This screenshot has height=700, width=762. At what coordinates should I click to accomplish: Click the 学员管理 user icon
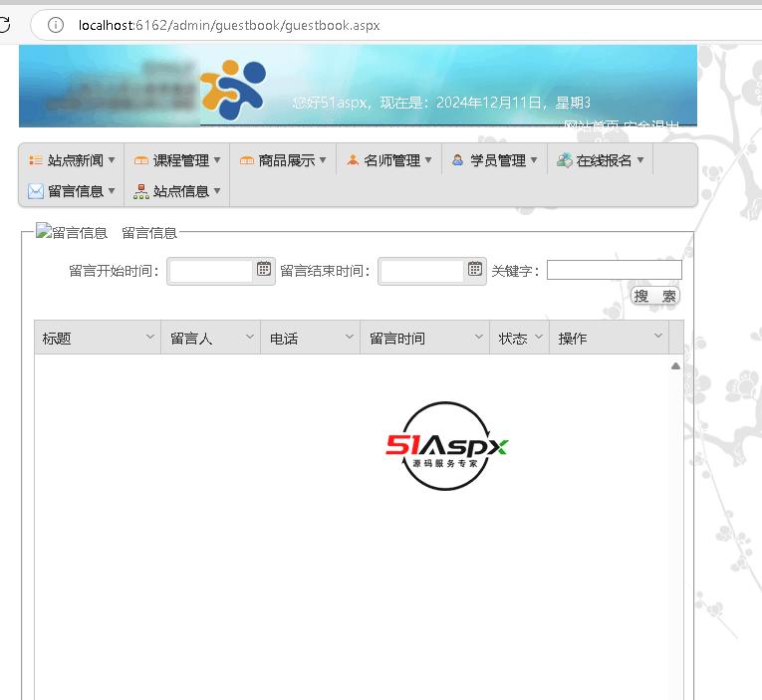[457, 160]
